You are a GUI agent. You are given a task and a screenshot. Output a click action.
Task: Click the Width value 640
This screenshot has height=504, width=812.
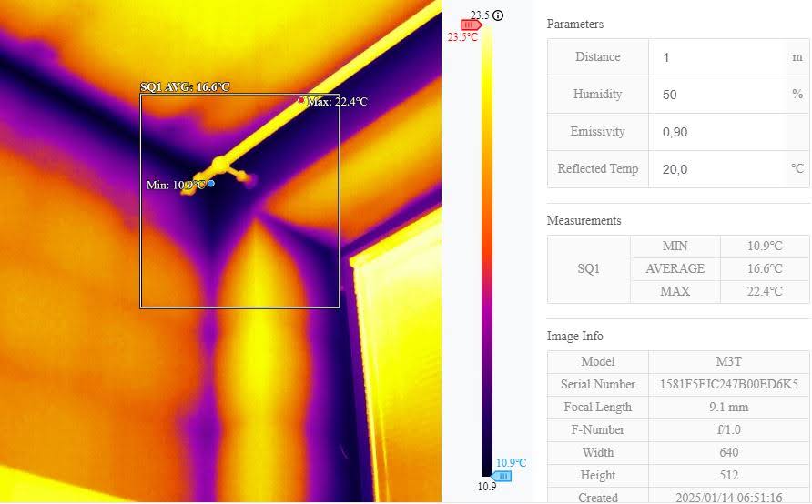[728, 452]
